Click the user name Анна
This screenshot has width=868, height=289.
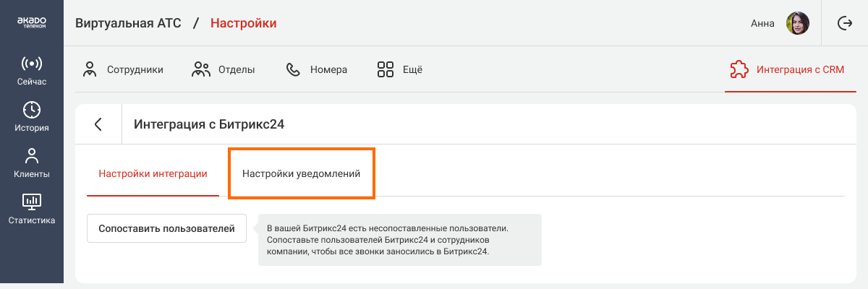762,23
